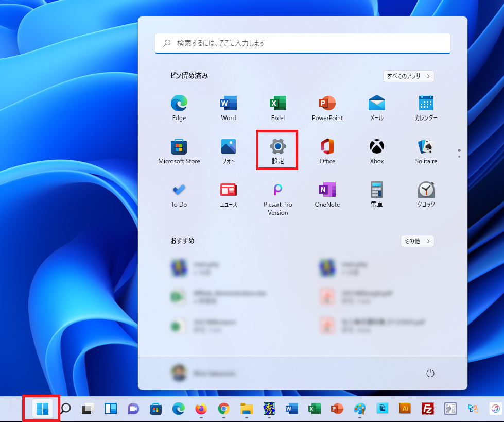The width and height of the screenshot is (504, 422).
Task: Open the user account profile
Action: coord(203,373)
